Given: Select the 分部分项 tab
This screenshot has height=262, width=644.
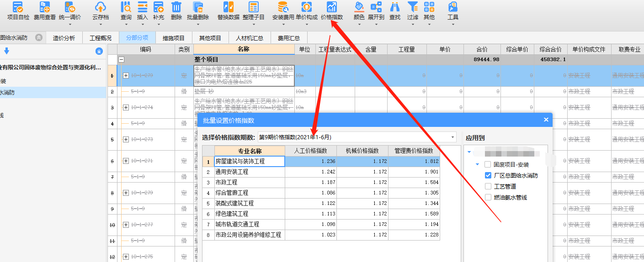Looking at the screenshot, I should 137,38.
